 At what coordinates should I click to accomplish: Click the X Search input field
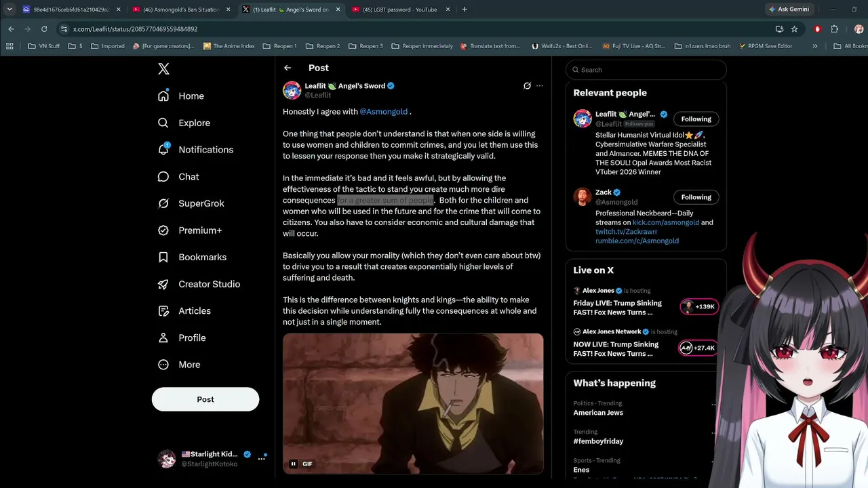pos(646,70)
